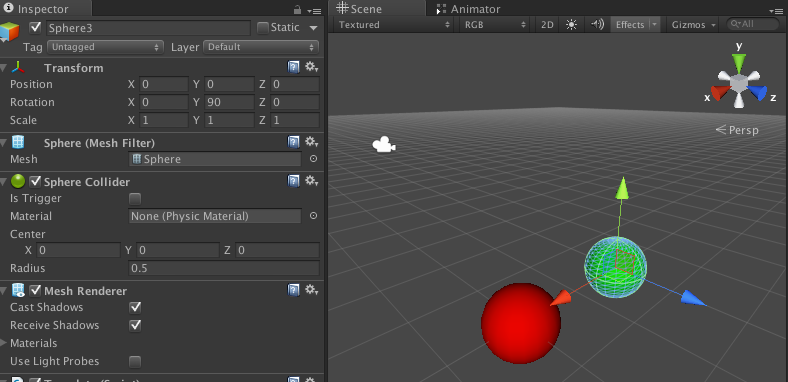This screenshot has width=788, height=382.
Task: Collapse the Sphere Collider foldout
Action: [4, 182]
